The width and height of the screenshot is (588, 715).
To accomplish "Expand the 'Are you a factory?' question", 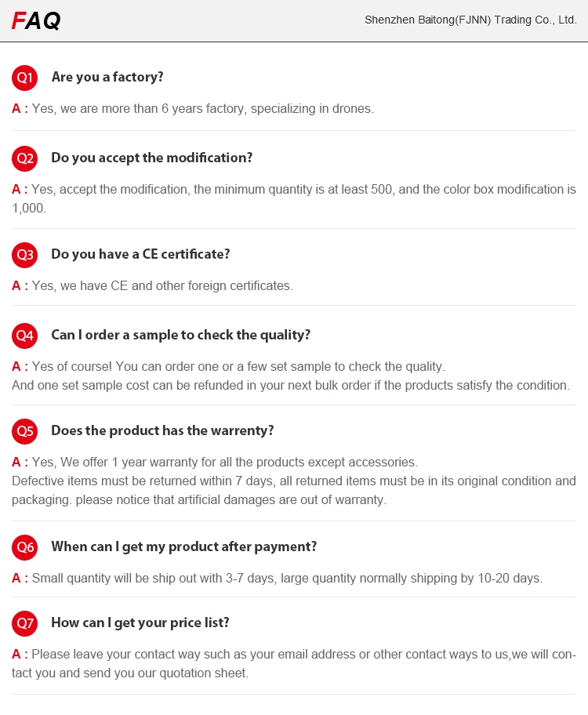I will coord(107,77).
